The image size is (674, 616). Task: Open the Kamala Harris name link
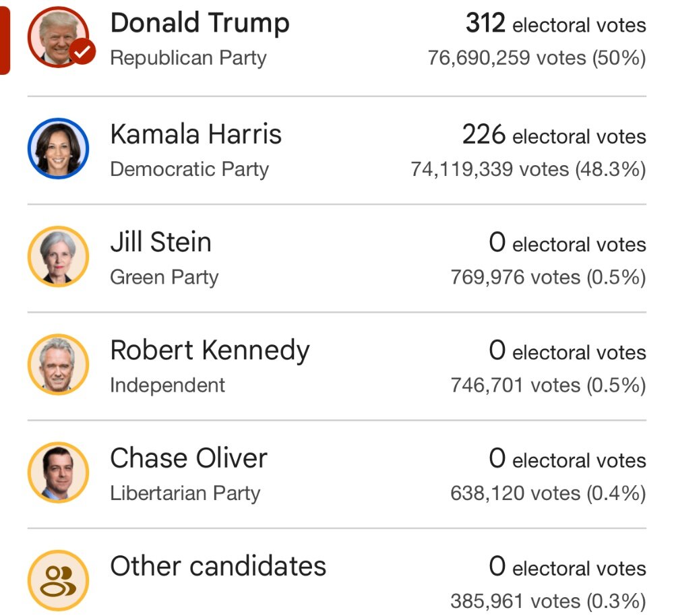[x=196, y=134]
